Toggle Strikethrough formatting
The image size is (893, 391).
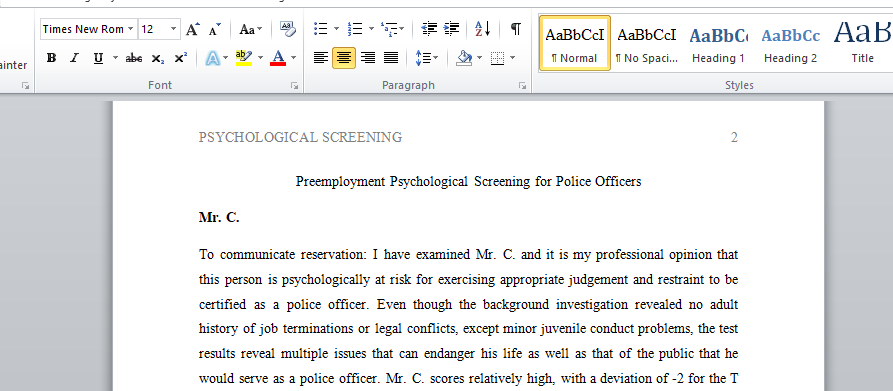pyautogui.click(x=134, y=57)
